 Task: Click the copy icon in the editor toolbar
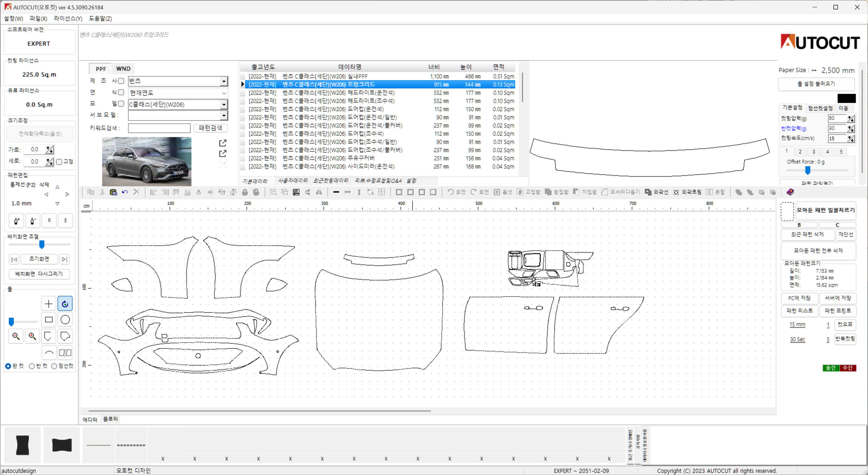(x=91, y=192)
